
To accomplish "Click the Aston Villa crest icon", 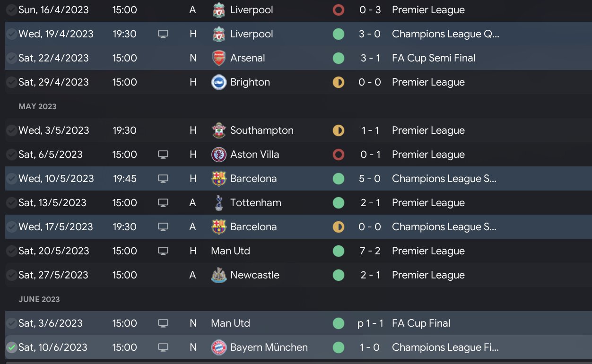I will click(218, 155).
